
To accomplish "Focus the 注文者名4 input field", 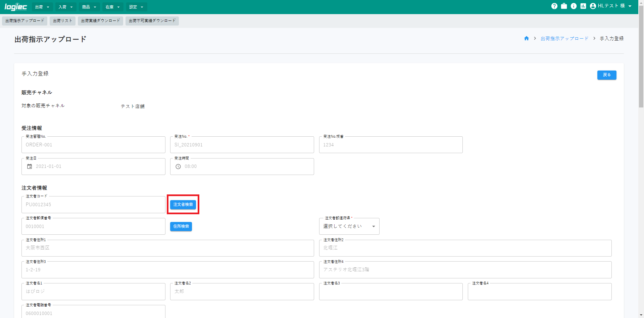I will pyautogui.click(x=540, y=291).
